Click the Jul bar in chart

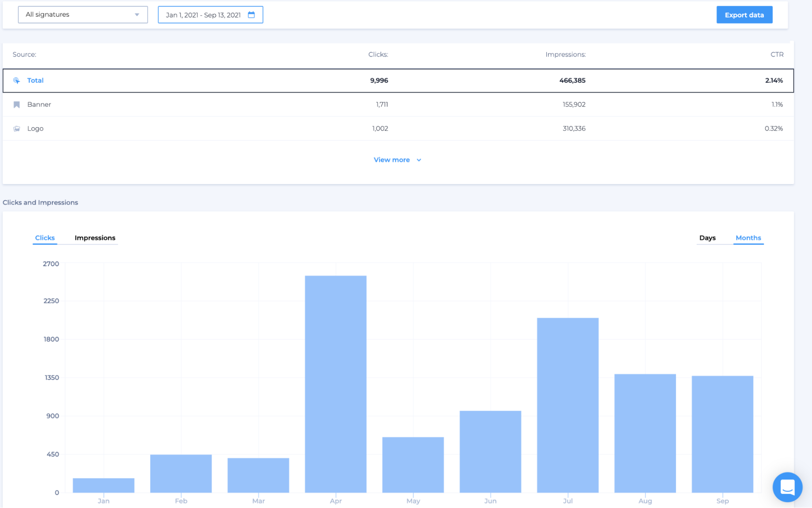[568, 405]
